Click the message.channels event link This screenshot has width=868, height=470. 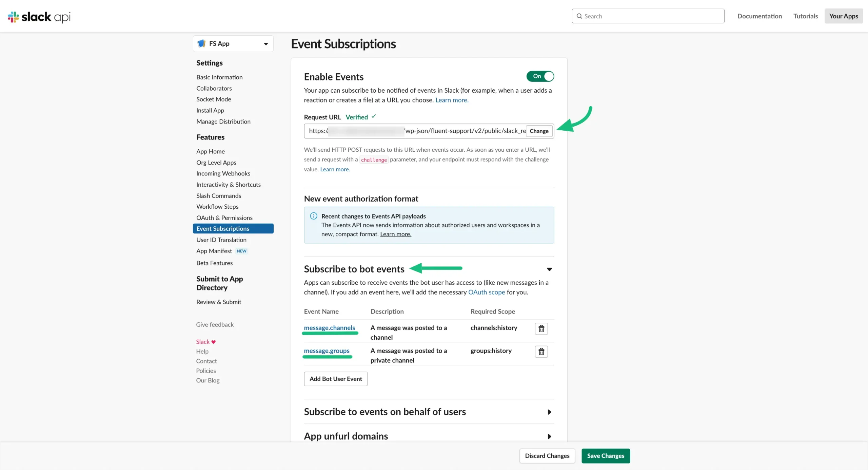tap(329, 327)
